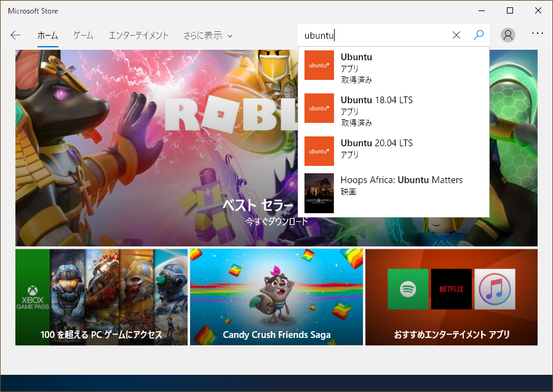The width and height of the screenshot is (553, 392).
Task: Click the Spotify app icon
Action: [408, 289]
